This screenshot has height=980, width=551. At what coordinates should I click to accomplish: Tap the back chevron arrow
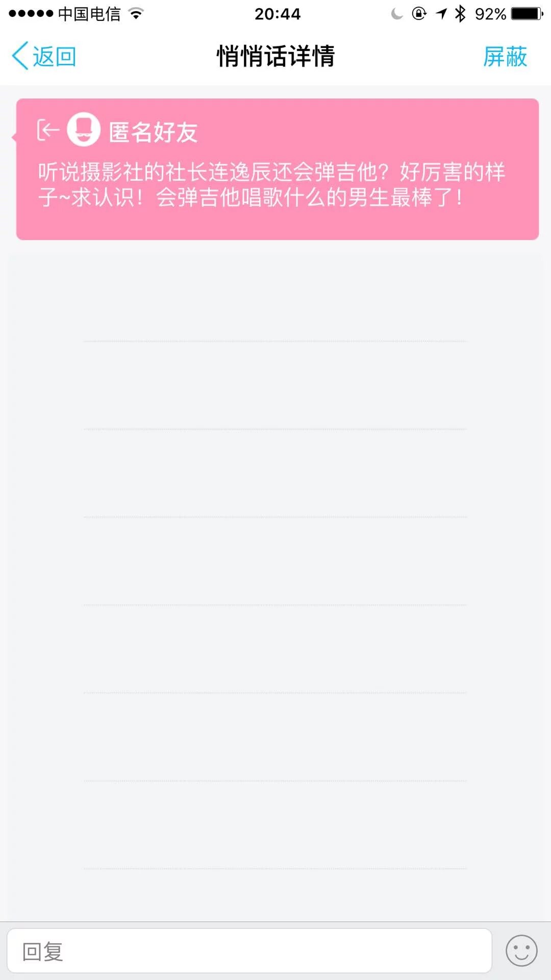(20, 56)
